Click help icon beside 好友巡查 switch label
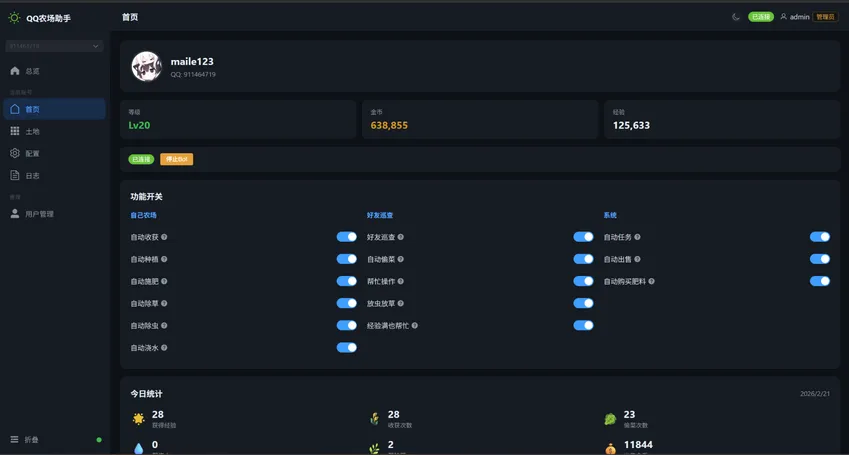 [401, 237]
